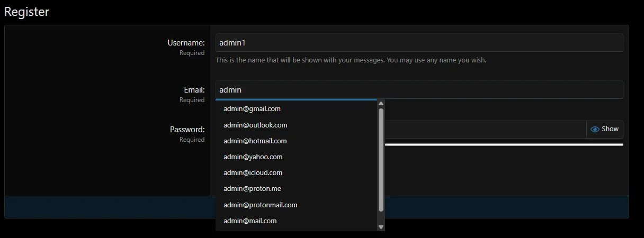Select admin@icloud.com suggestion
This screenshot has width=644, height=238.
point(296,173)
